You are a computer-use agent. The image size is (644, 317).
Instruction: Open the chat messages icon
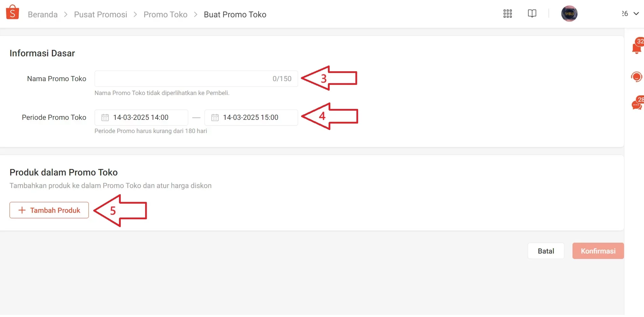click(636, 105)
